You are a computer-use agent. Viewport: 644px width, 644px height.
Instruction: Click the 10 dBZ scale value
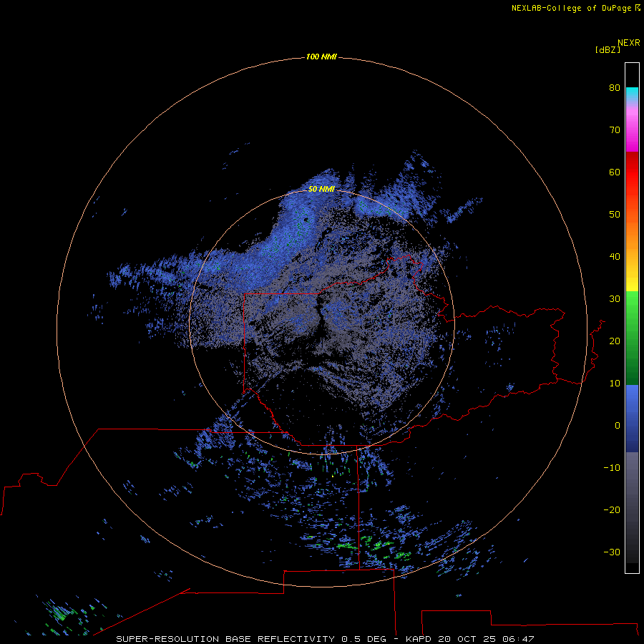pyautogui.click(x=615, y=384)
